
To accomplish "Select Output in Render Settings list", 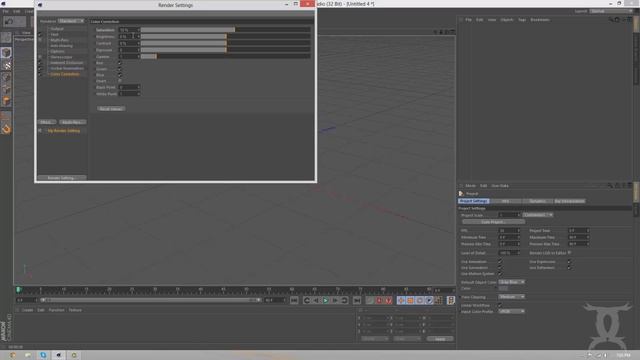I will point(57,29).
